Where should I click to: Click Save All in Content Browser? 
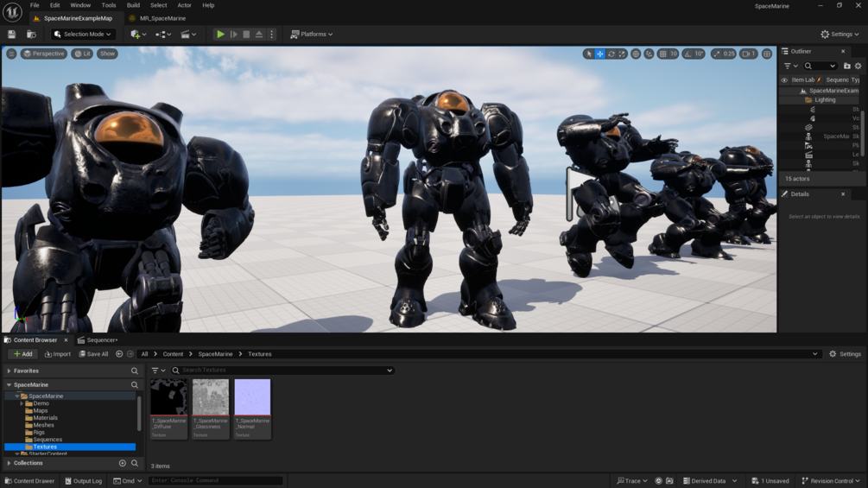[93, 354]
